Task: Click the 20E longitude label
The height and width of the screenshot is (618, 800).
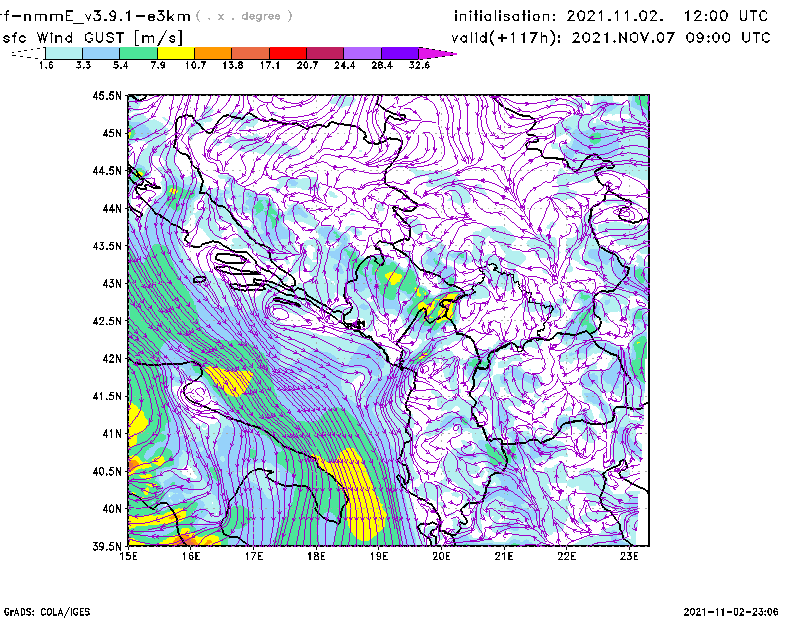Action: tap(442, 556)
